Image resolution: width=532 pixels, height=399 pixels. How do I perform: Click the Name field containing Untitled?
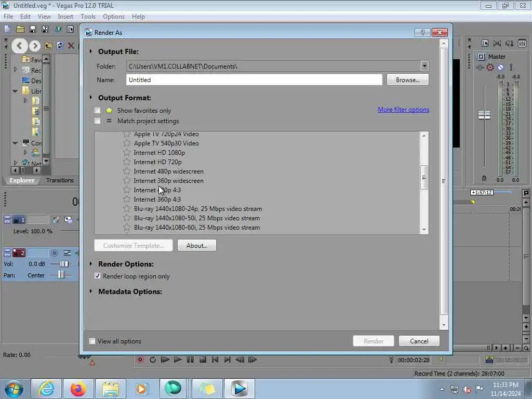[254, 79]
